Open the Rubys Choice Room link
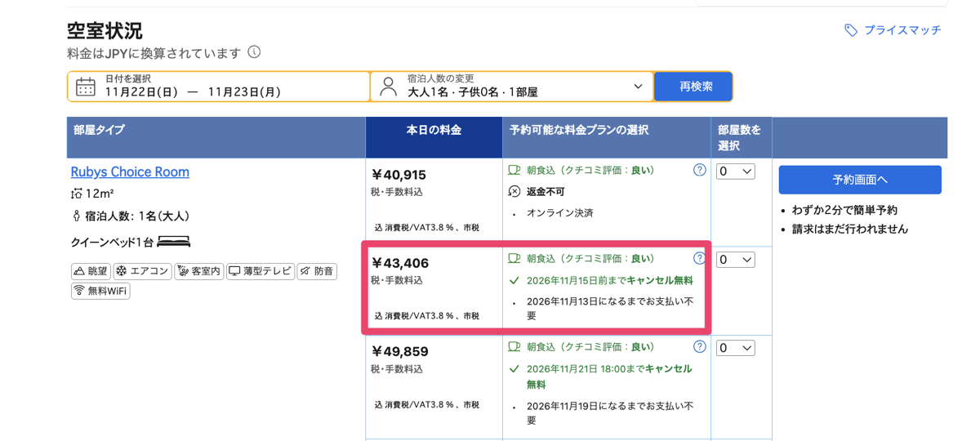The image size is (980, 441). tap(130, 171)
